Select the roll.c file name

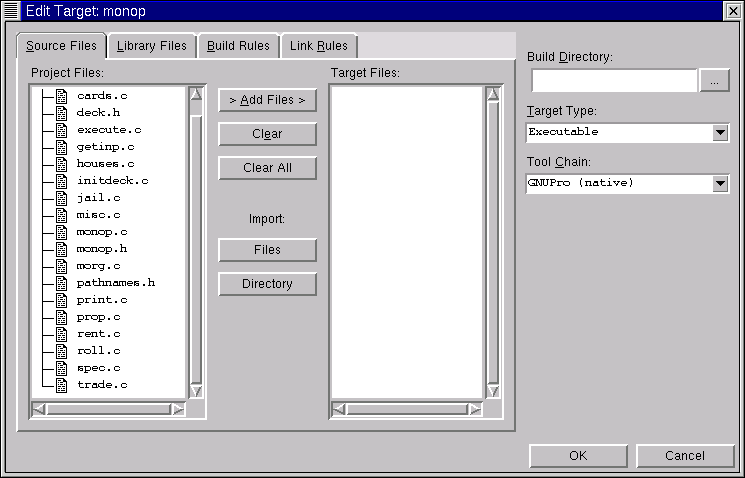pyautogui.click(x=98, y=351)
